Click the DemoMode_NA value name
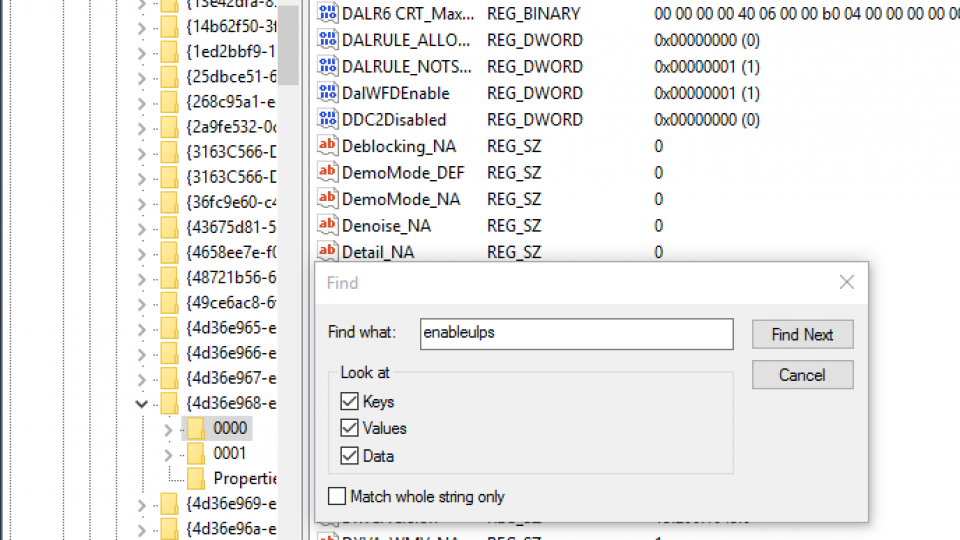Screen dimensions: 960x540 pyautogui.click(x=401, y=199)
